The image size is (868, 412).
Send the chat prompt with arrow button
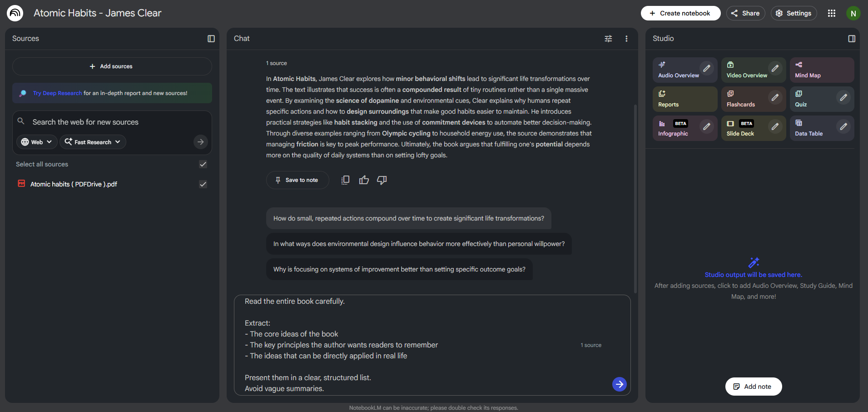click(x=619, y=384)
